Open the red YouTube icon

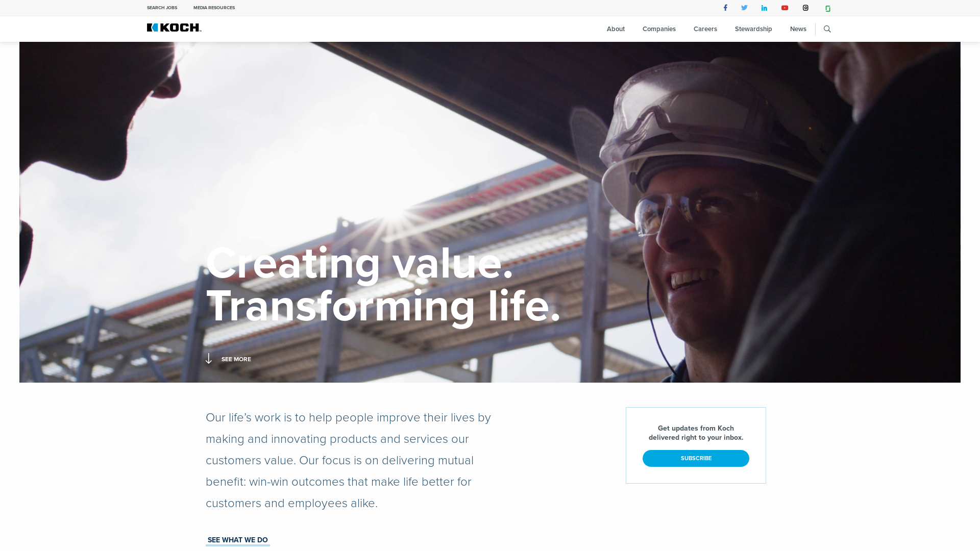[x=785, y=8]
